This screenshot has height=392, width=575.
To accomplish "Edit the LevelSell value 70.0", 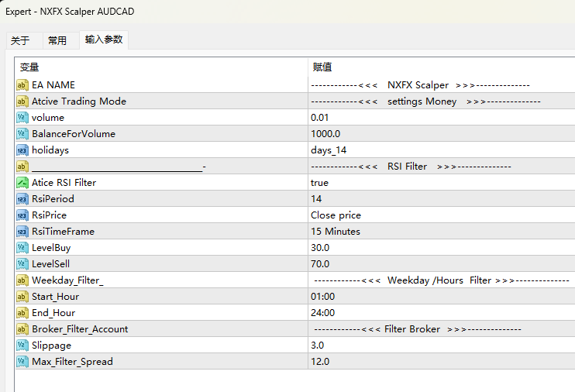I will 320,264.
